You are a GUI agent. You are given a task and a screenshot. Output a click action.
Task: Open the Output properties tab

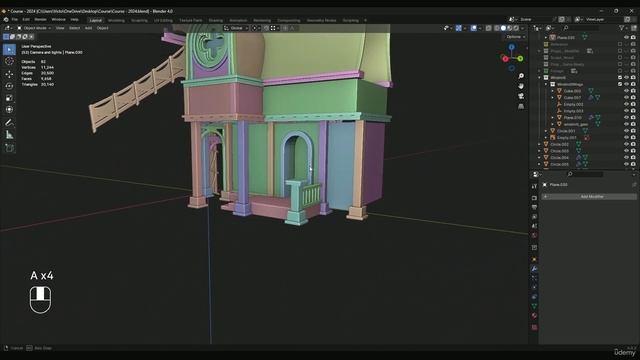pos(534,207)
